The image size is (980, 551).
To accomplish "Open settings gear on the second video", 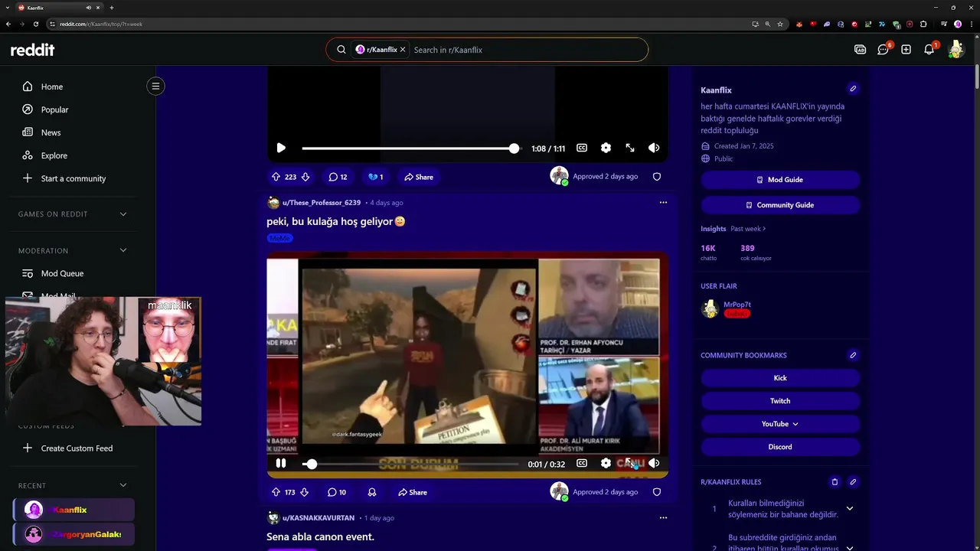I will pos(606,463).
